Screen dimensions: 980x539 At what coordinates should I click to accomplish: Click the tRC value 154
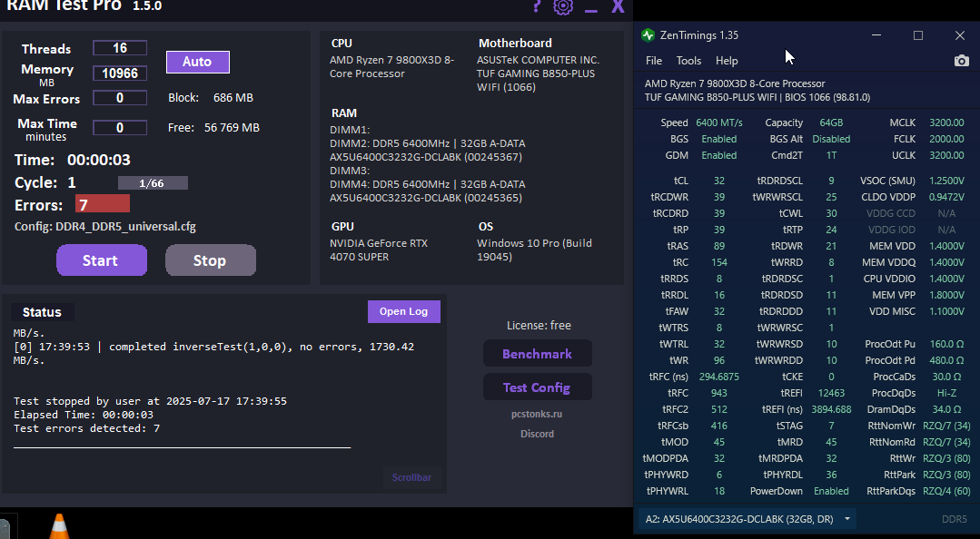pyautogui.click(x=718, y=262)
